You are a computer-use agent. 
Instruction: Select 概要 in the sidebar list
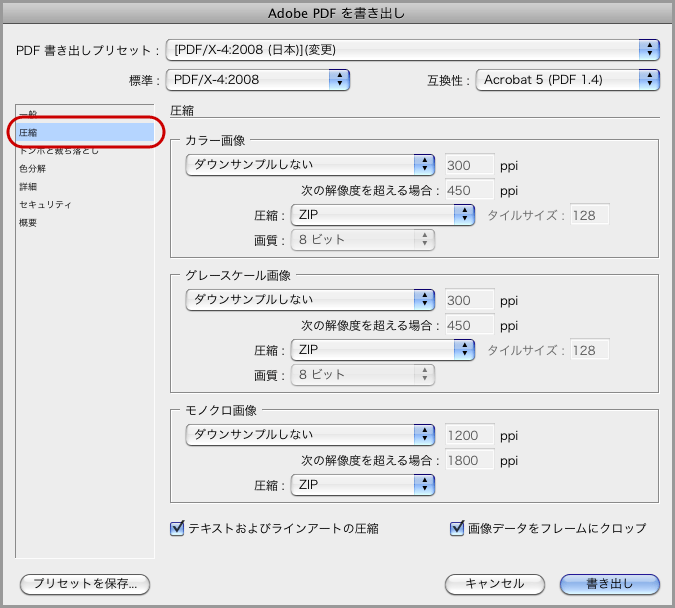[x=85, y=223]
